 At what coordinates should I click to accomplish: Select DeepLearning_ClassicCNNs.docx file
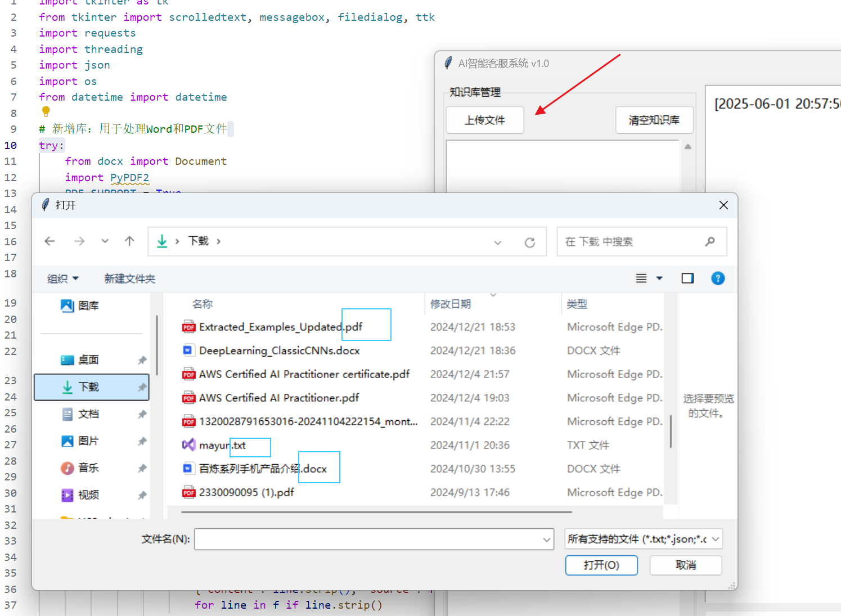(x=279, y=351)
